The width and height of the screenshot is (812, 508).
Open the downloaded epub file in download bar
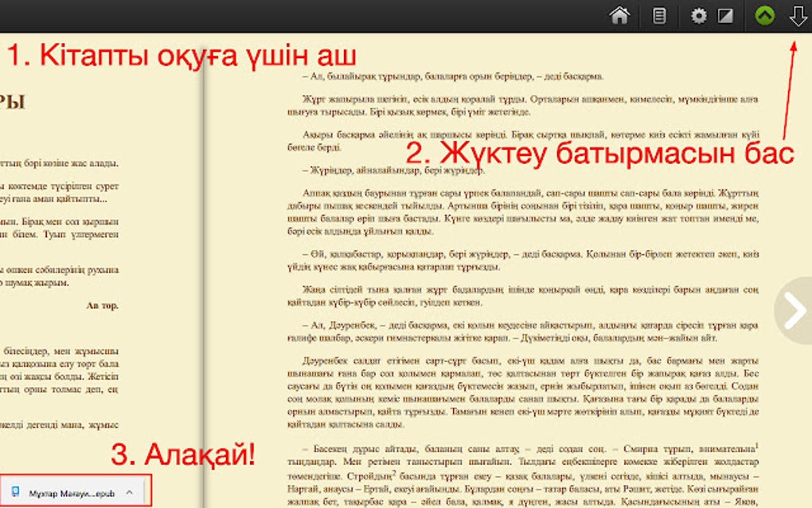tap(72, 493)
